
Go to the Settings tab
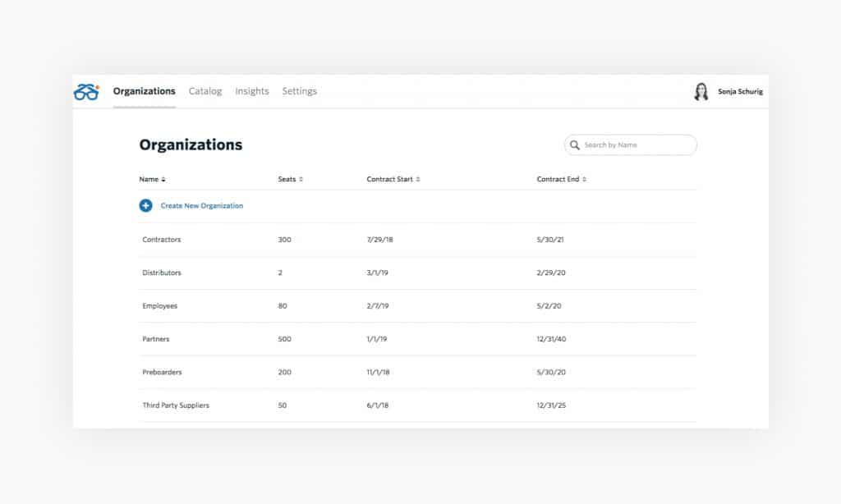click(299, 91)
